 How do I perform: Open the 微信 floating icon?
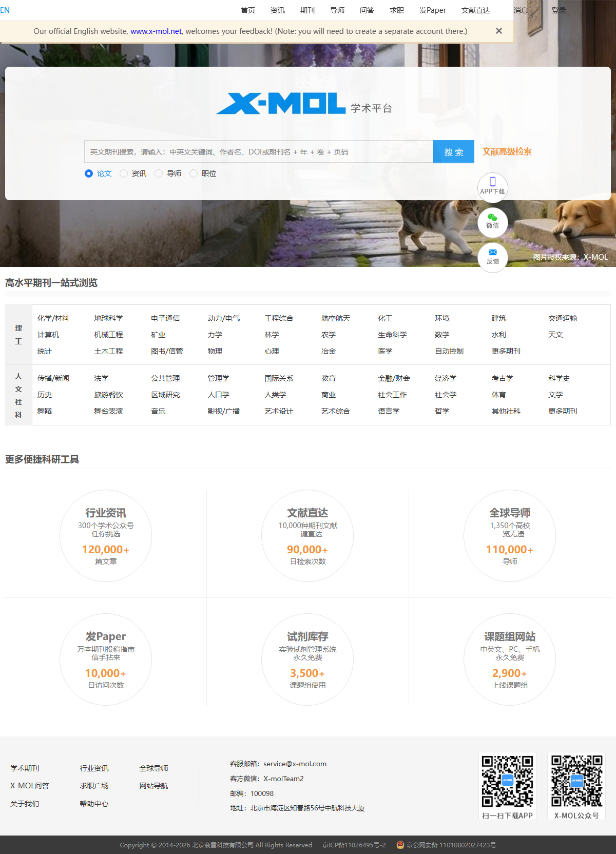click(493, 222)
